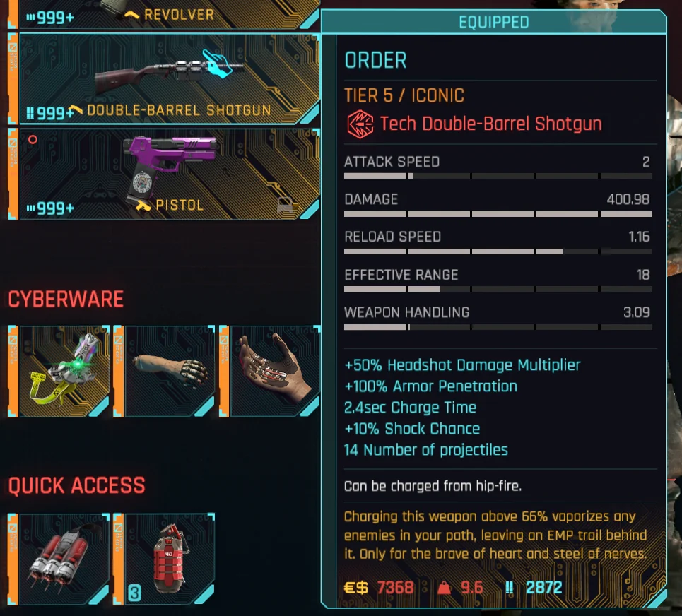The width and height of the screenshot is (682, 616).
Task: Click the vehicle icon on Pistol slot
Action: tap(285, 204)
